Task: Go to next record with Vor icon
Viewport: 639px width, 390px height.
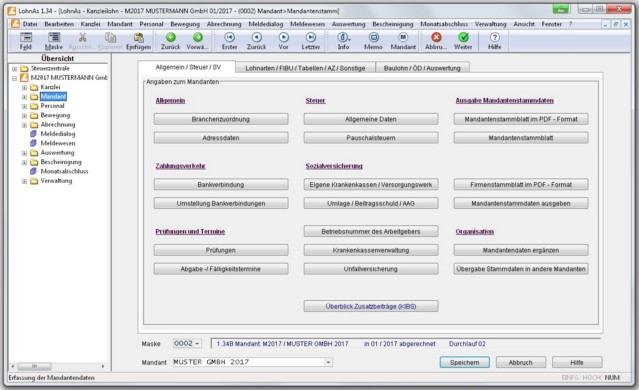Action: click(284, 37)
